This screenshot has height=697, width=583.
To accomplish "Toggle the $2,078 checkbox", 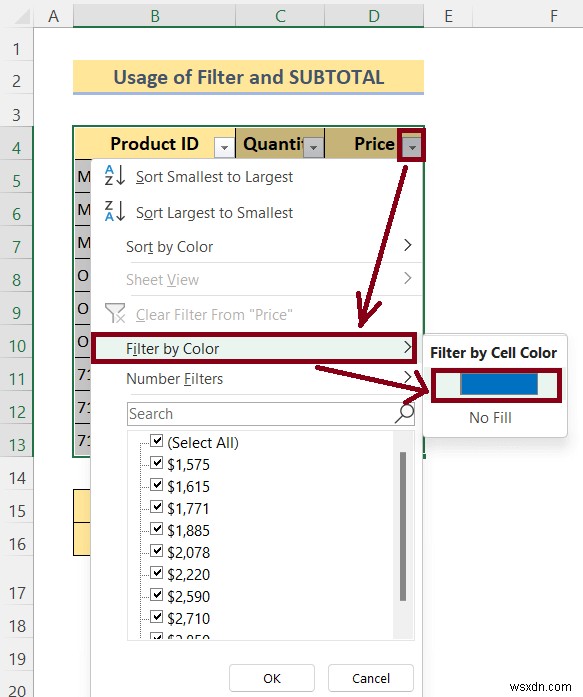I will (x=156, y=551).
